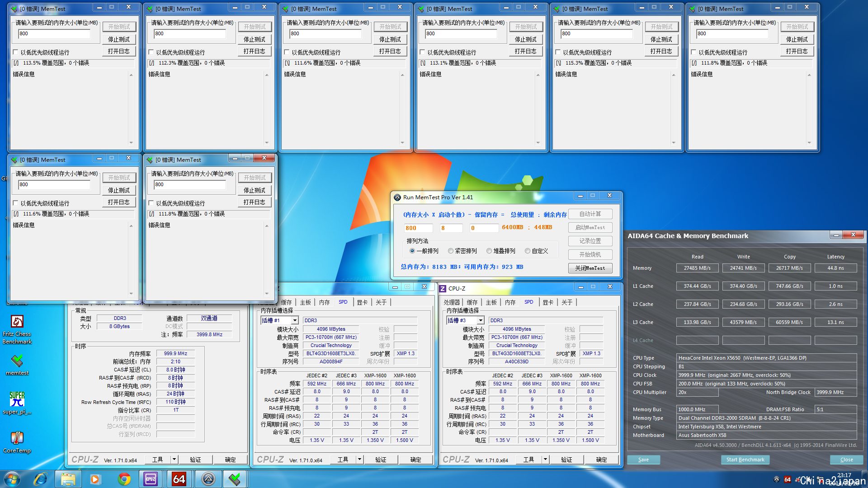Click the serial number A40C639D in slot #3
This screenshot has width=868, height=488.
click(517, 361)
